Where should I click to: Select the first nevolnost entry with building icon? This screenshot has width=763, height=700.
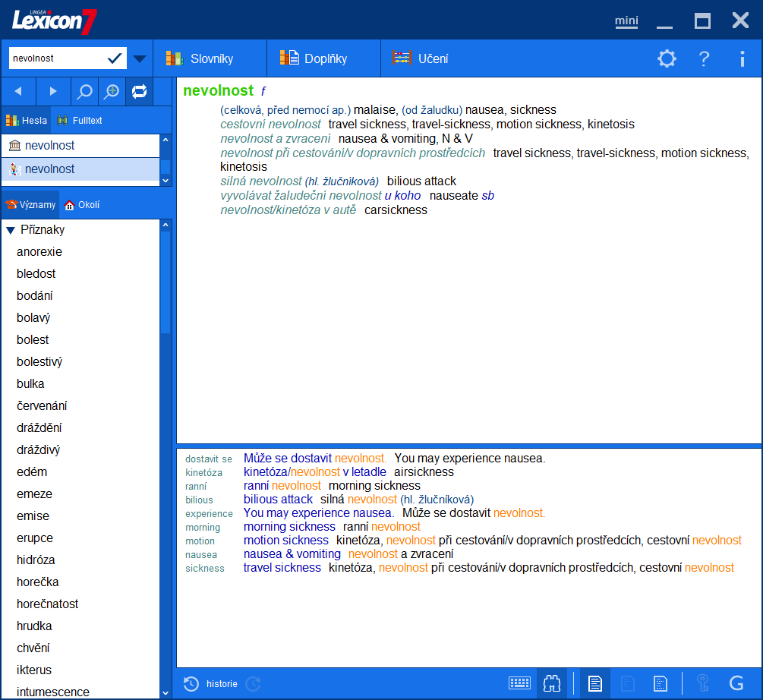(80, 146)
